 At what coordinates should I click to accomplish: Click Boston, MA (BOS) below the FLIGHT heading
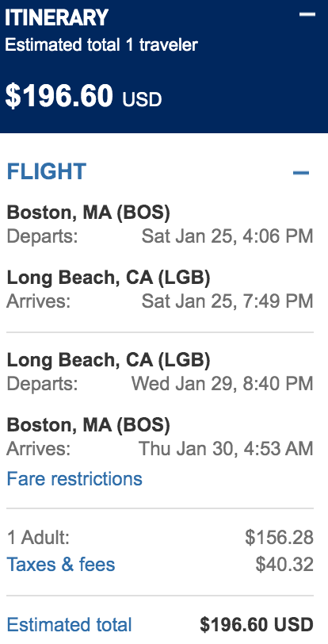pyautogui.click(x=88, y=213)
